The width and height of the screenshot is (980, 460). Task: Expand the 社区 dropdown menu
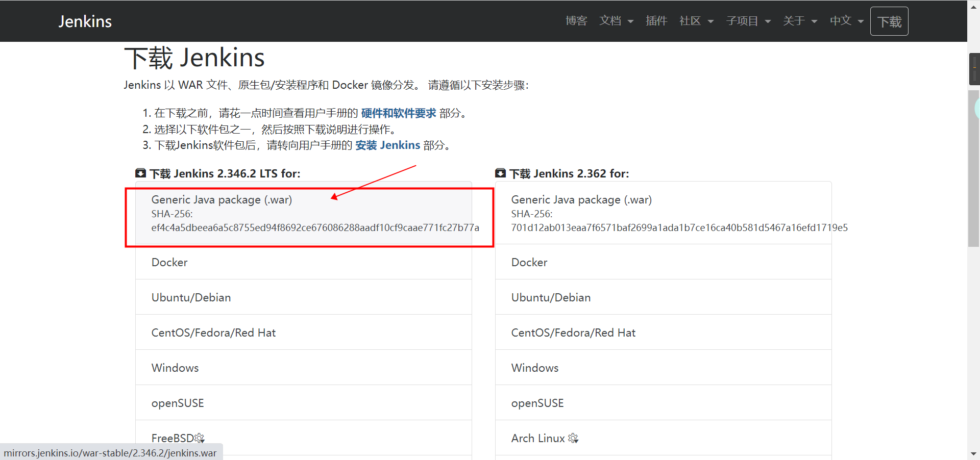(696, 21)
